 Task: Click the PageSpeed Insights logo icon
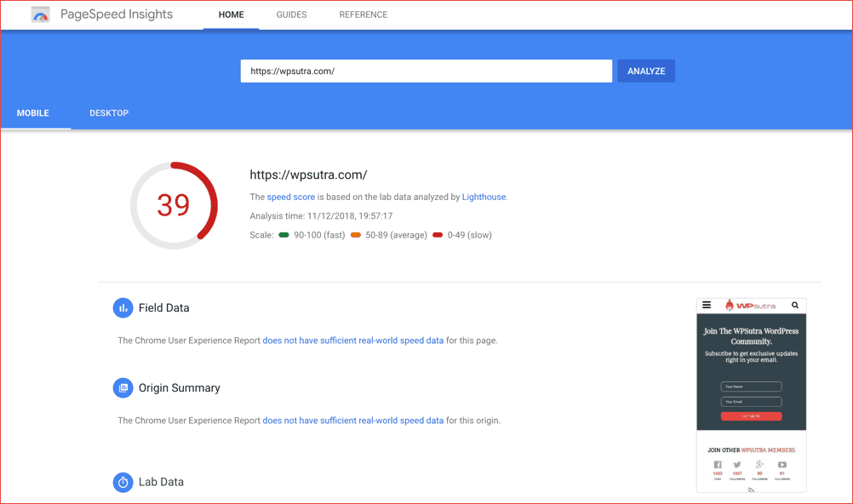coord(40,14)
